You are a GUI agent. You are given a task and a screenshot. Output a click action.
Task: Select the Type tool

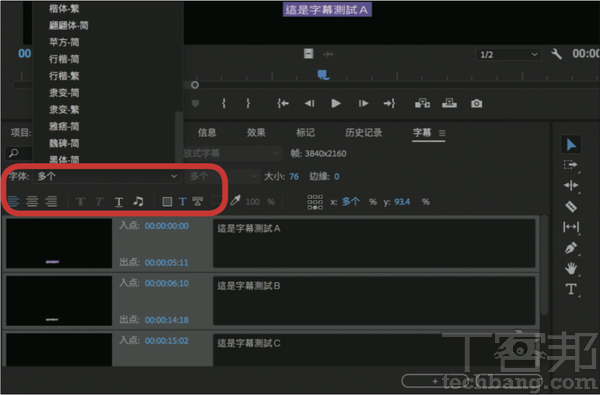(571, 289)
